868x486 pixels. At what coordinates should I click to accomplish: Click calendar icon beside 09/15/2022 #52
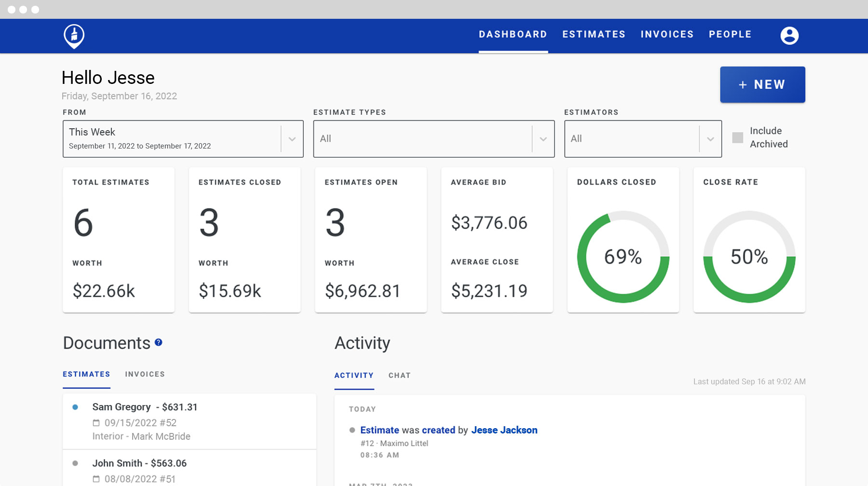pos(96,423)
